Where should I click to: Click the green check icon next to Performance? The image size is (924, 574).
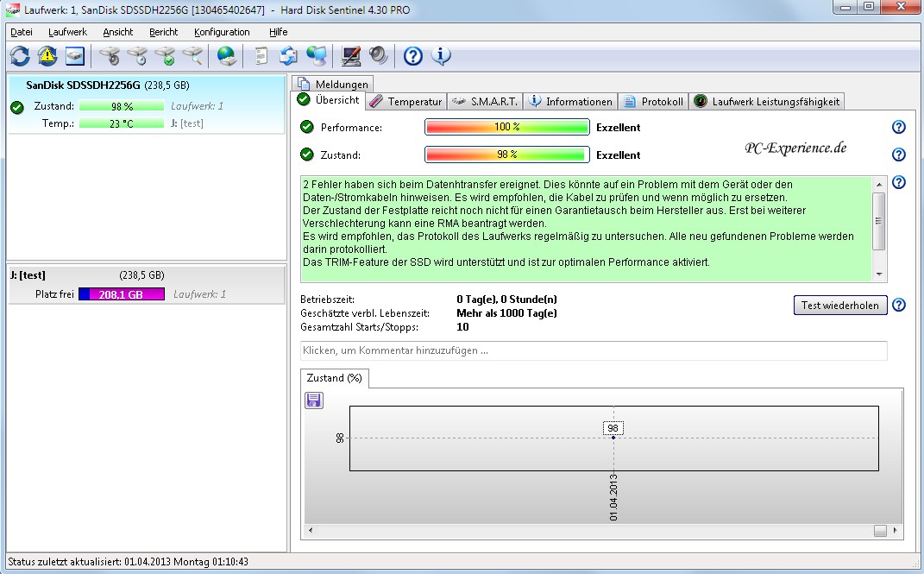(307, 127)
